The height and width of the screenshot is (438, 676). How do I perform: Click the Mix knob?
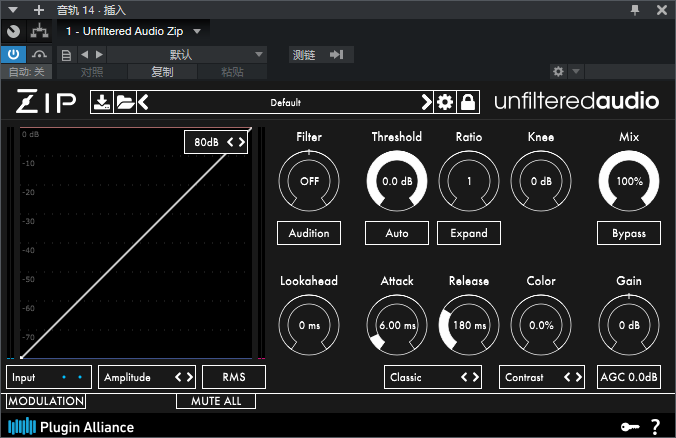tap(629, 181)
